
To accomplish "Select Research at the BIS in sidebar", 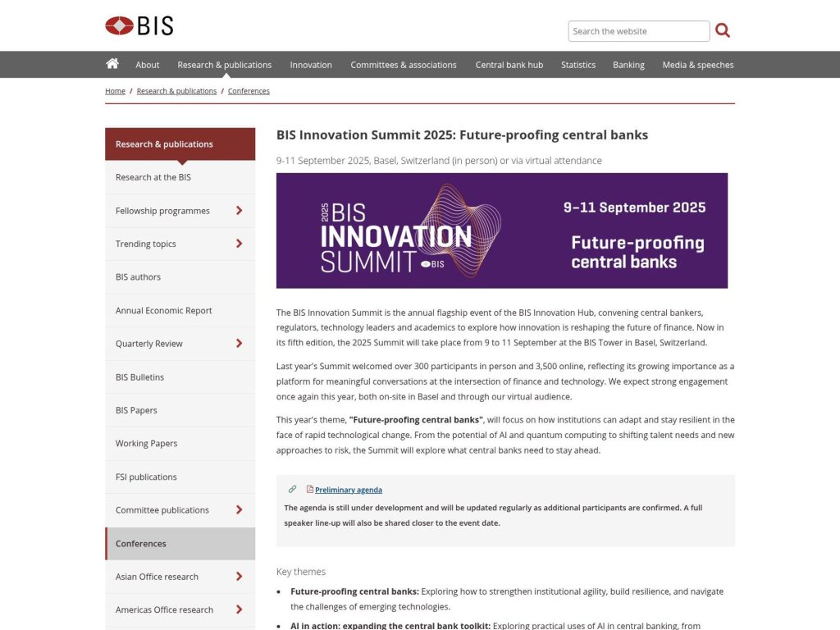I will (152, 176).
